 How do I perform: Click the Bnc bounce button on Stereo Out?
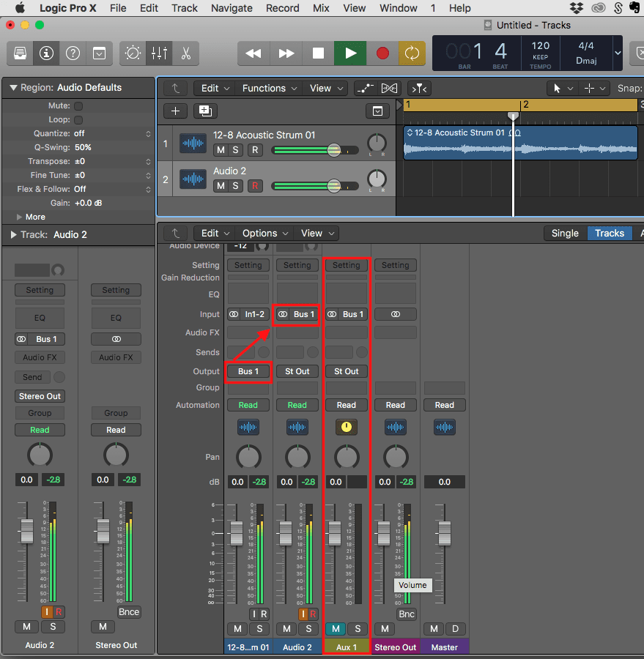point(407,614)
